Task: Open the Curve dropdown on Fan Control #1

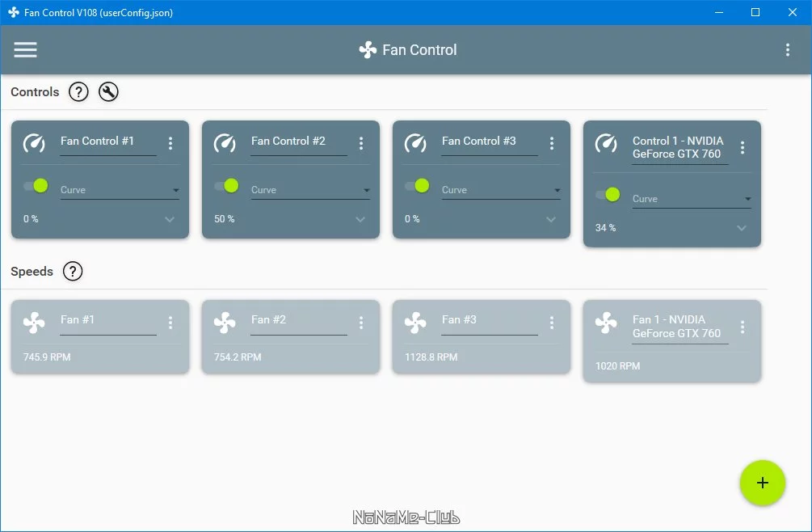Action: [x=120, y=190]
